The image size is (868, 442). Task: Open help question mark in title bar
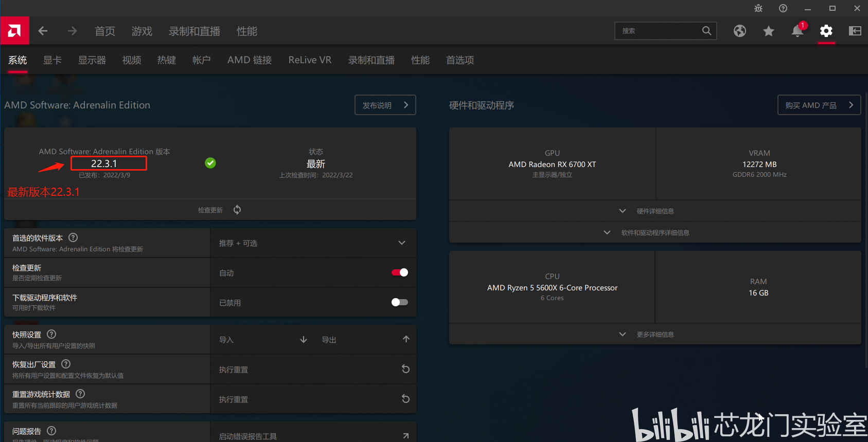tap(783, 8)
